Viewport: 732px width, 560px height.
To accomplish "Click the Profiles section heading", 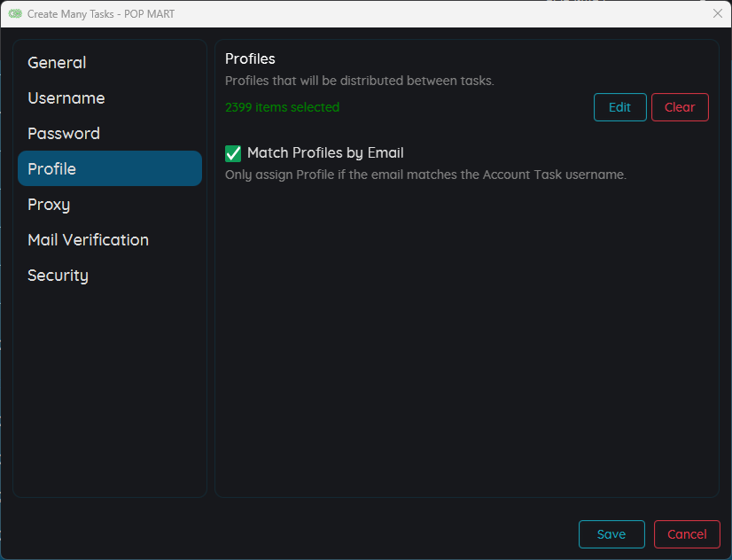I will pyautogui.click(x=250, y=58).
